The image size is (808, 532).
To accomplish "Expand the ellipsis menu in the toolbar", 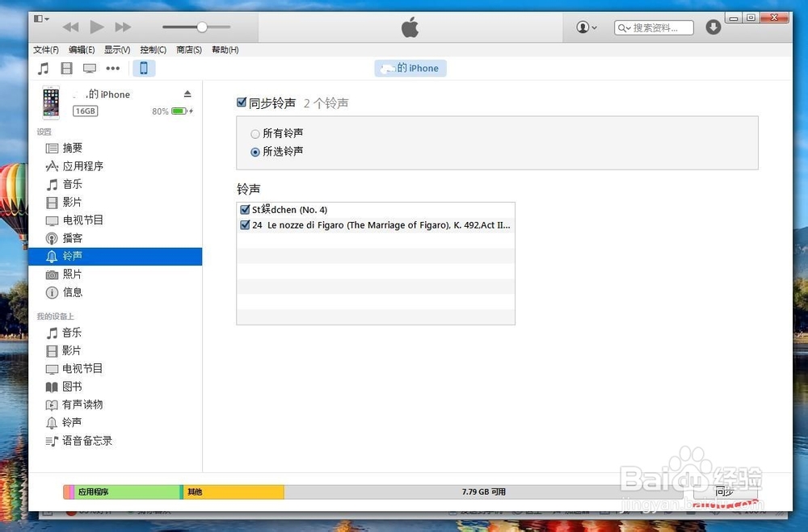I will pyautogui.click(x=112, y=68).
